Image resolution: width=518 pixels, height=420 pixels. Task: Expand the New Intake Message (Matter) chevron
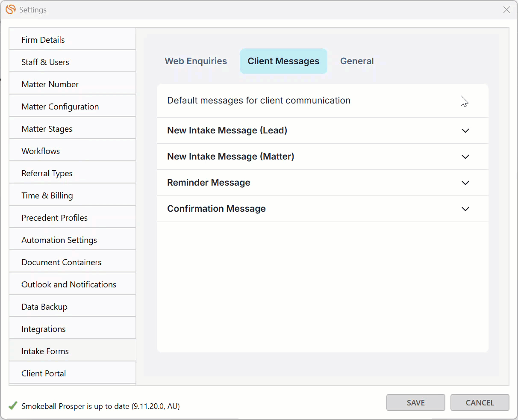465,157
